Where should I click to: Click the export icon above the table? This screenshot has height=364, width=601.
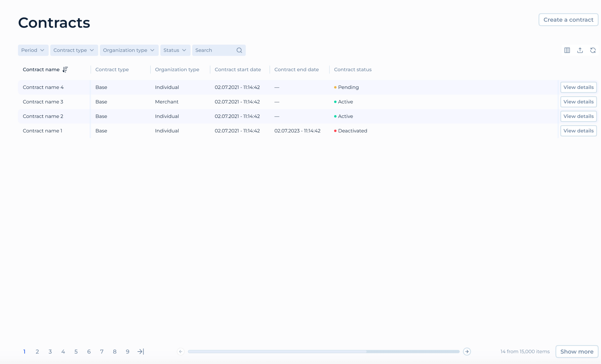(580, 50)
